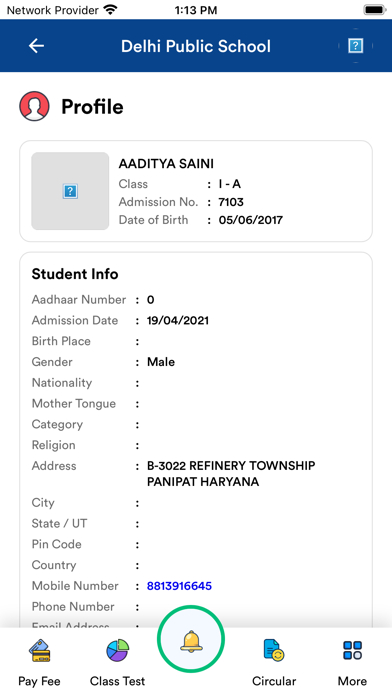Tap the Delhi Public School title
The width and height of the screenshot is (392, 696).
tap(196, 46)
